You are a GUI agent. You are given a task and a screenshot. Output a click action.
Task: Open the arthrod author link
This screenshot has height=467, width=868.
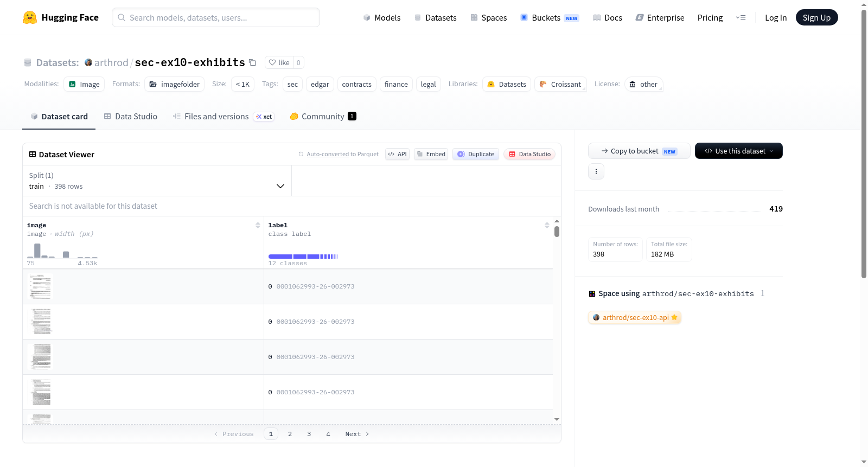111,62
